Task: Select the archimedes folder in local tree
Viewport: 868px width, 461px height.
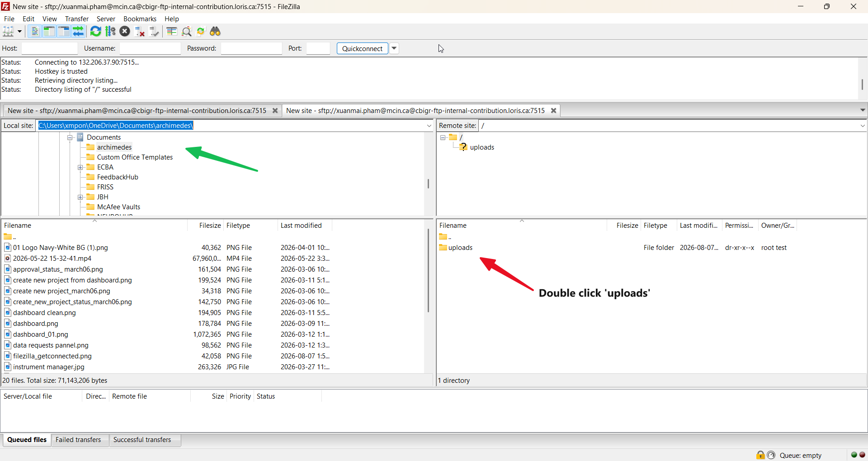Action: coord(114,147)
